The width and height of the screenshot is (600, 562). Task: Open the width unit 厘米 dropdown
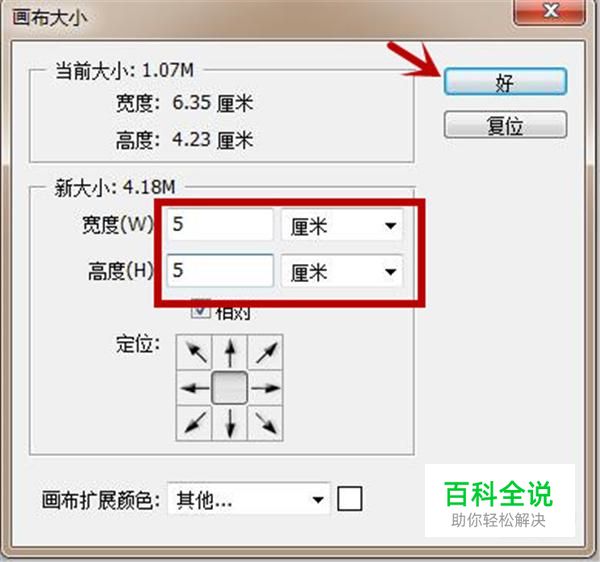[x=342, y=225]
